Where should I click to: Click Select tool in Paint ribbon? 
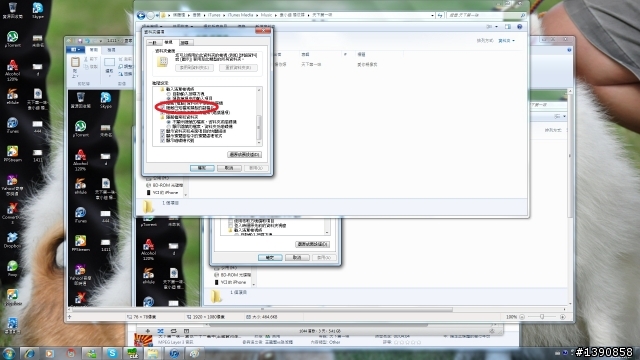point(109,62)
